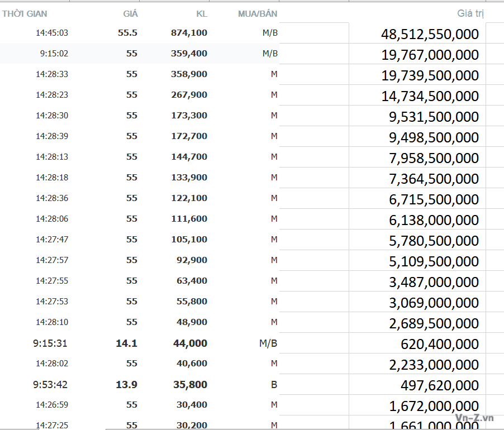Screen dimensions: 504x430
Task: Click the 13.9 price cell
Action: coord(126,385)
